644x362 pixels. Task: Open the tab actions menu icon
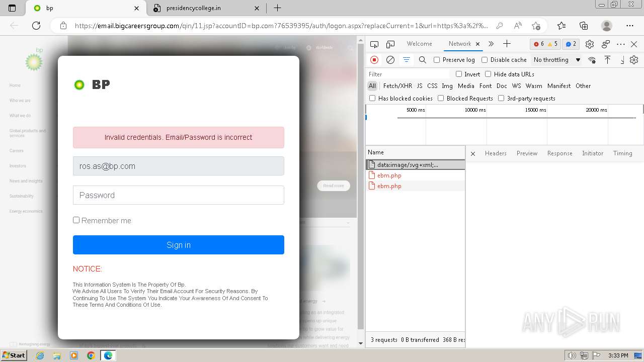(x=12, y=8)
